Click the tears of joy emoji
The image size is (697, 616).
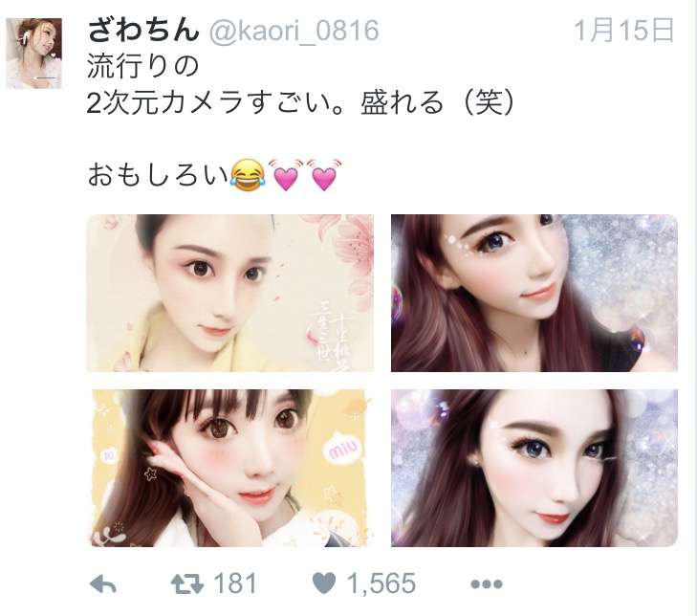click(248, 175)
